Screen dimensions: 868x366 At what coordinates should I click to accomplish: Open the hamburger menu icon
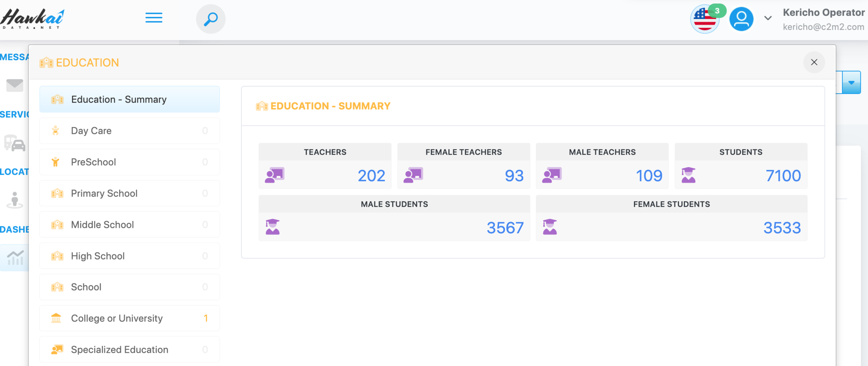(154, 18)
